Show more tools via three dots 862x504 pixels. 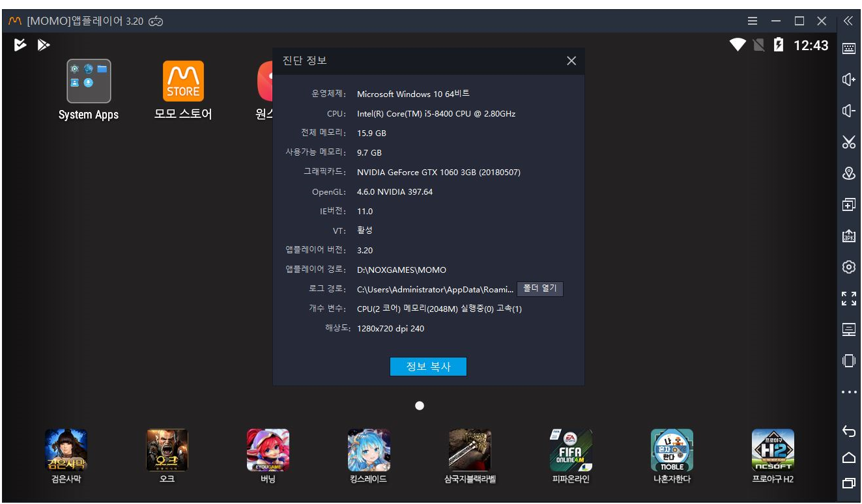[848, 392]
